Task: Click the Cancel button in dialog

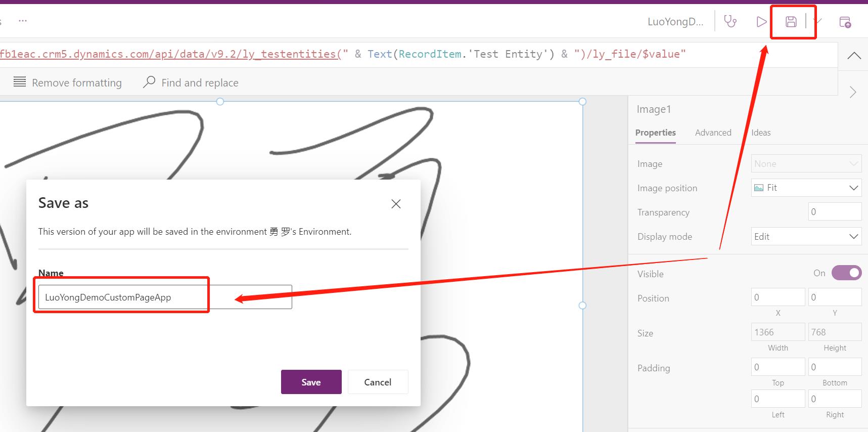Action: pos(378,382)
